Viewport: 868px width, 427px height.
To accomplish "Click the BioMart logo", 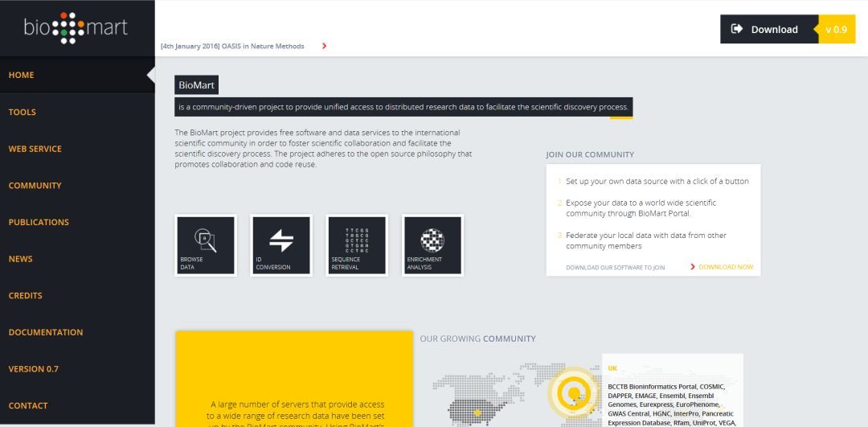I will click(76, 27).
